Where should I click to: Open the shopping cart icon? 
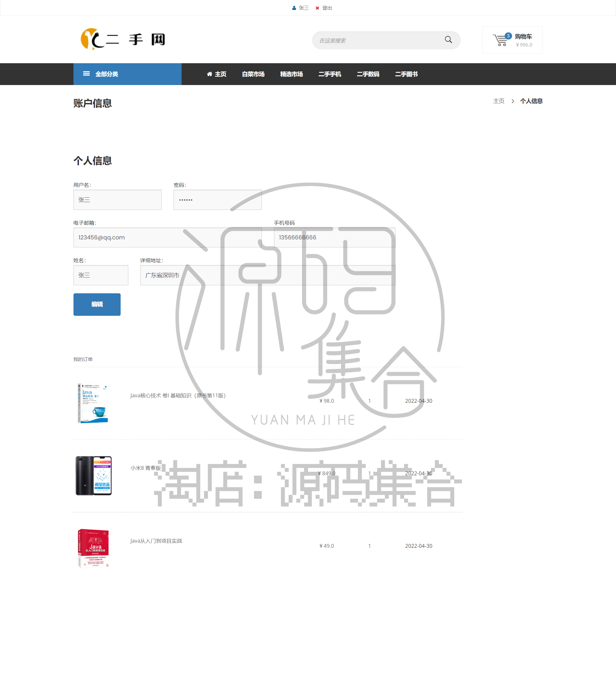(500, 40)
